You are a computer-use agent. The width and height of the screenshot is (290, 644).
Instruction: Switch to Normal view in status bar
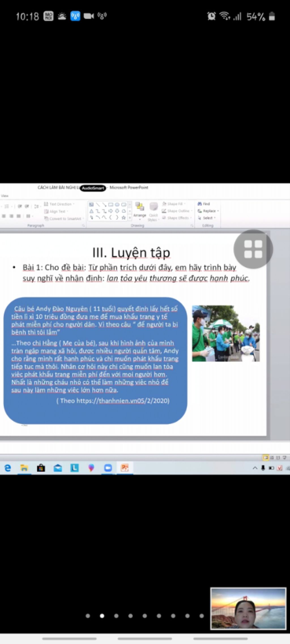click(x=265, y=457)
